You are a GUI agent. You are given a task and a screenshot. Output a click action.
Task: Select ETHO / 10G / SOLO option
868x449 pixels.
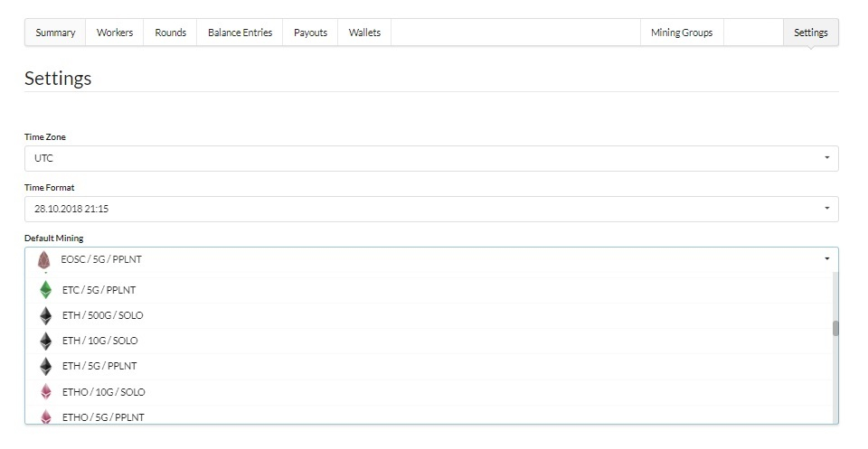(429, 393)
